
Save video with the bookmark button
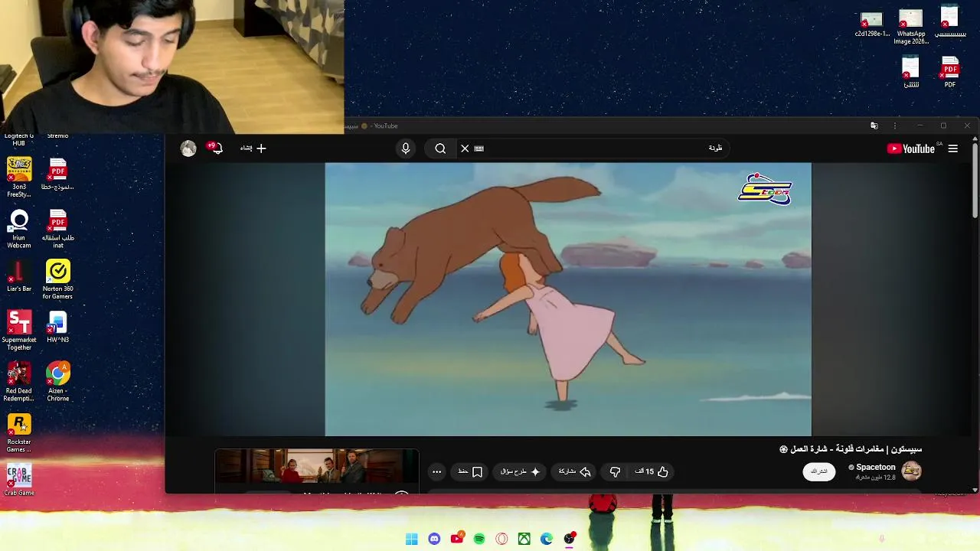[470, 472]
